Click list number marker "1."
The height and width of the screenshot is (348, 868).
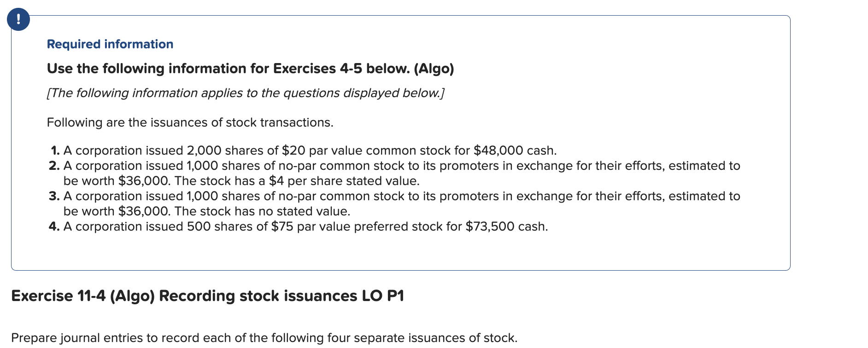[55, 151]
